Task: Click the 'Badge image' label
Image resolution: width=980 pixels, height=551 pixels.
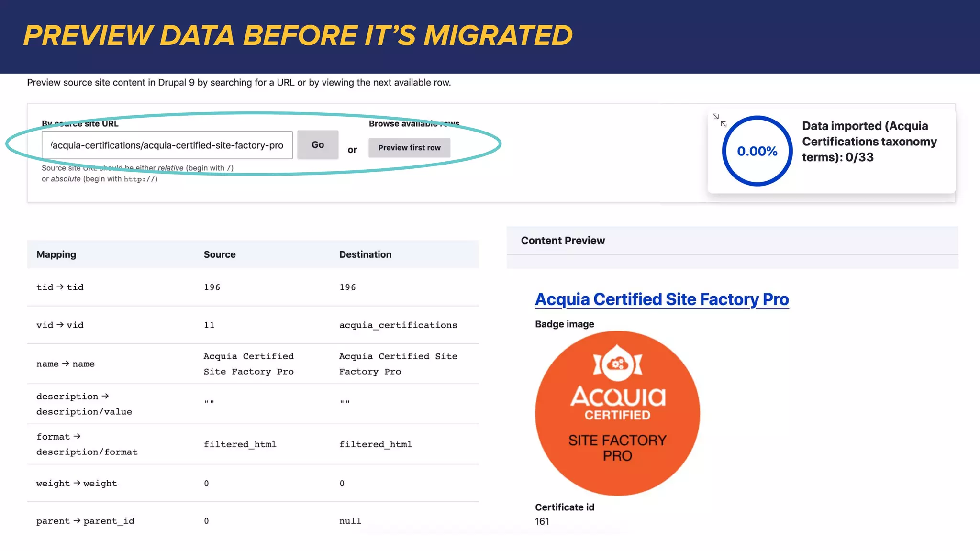Action: [x=565, y=324]
